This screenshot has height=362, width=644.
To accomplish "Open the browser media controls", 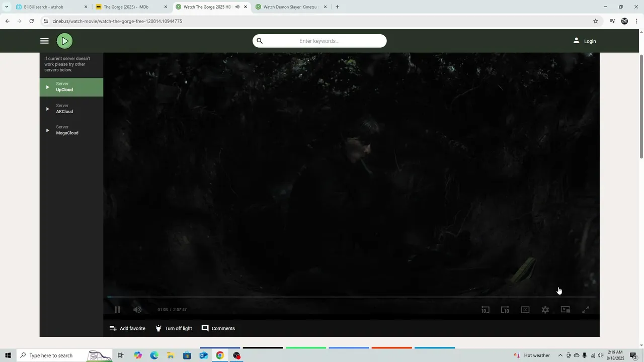I will pyautogui.click(x=612, y=21).
